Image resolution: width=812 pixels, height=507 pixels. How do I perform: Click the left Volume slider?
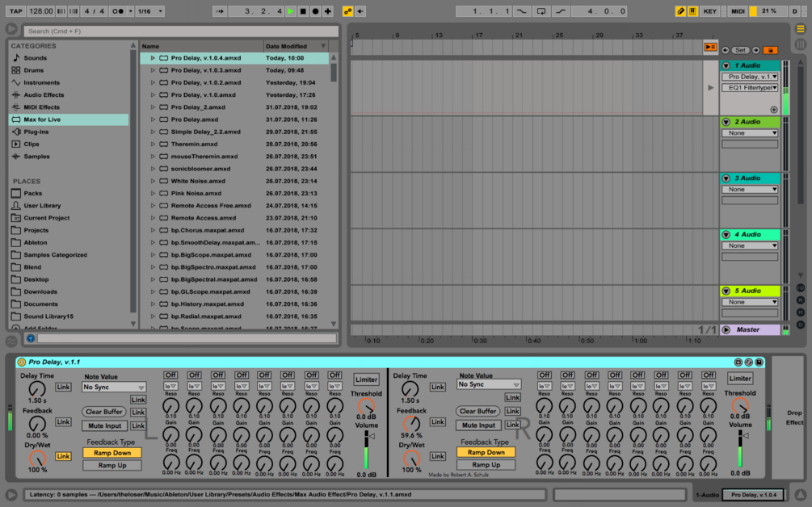coord(367,450)
